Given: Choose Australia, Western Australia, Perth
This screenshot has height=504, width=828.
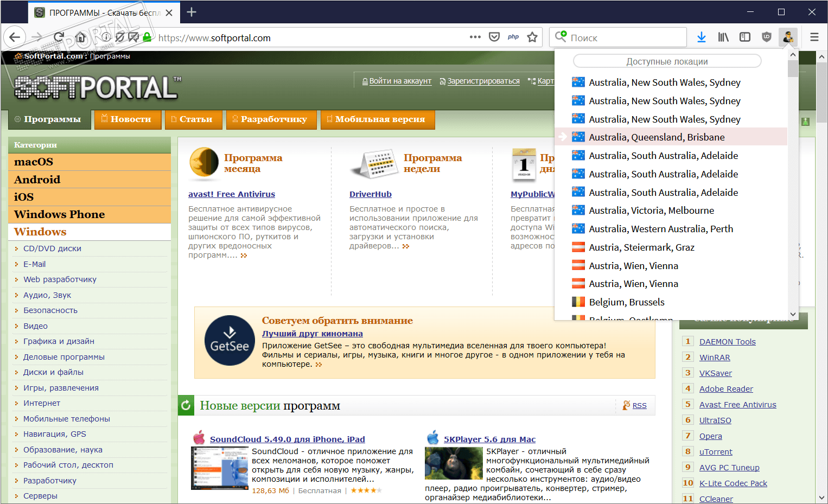Looking at the screenshot, I should point(671,229).
